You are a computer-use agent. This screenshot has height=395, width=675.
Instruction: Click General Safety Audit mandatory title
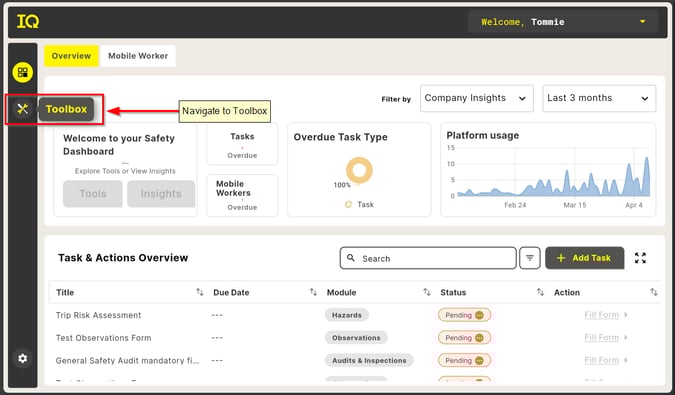click(x=127, y=361)
